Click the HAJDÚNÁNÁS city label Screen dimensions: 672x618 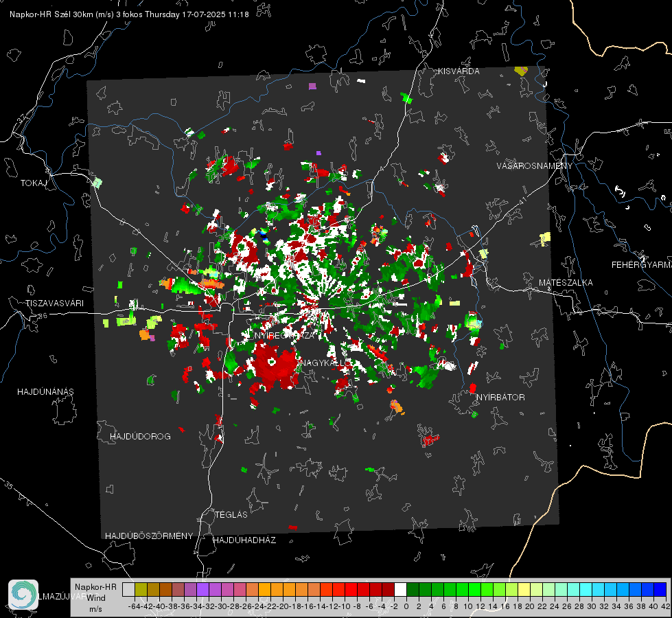pos(45,392)
